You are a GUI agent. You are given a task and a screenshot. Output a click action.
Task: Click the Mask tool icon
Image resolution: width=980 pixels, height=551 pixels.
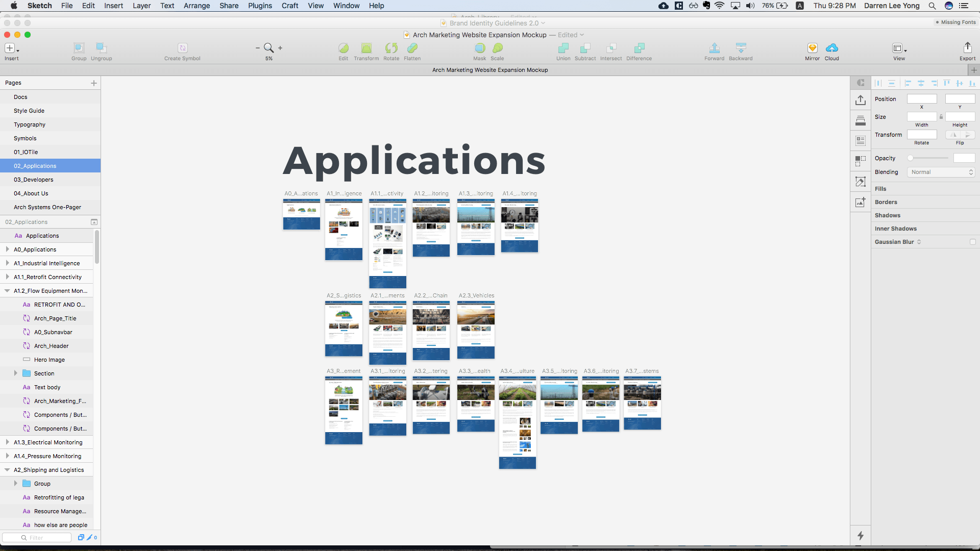pyautogui.click(x=479, y=48)
